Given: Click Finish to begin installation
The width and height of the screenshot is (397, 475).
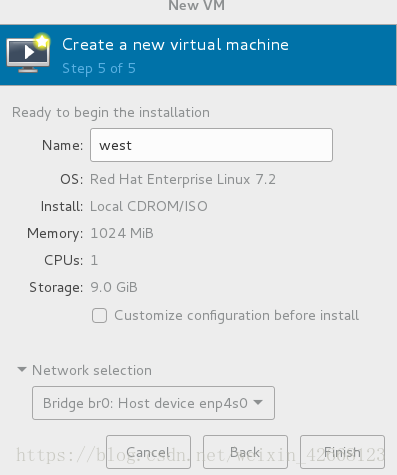Looking at the screenshot, I should [342, 452].
